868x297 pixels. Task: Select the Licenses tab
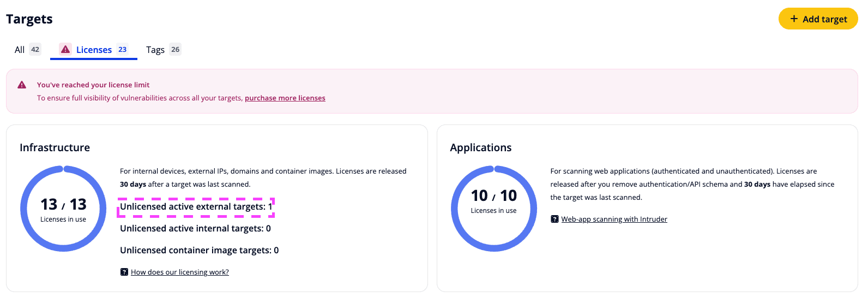[94, 50]
